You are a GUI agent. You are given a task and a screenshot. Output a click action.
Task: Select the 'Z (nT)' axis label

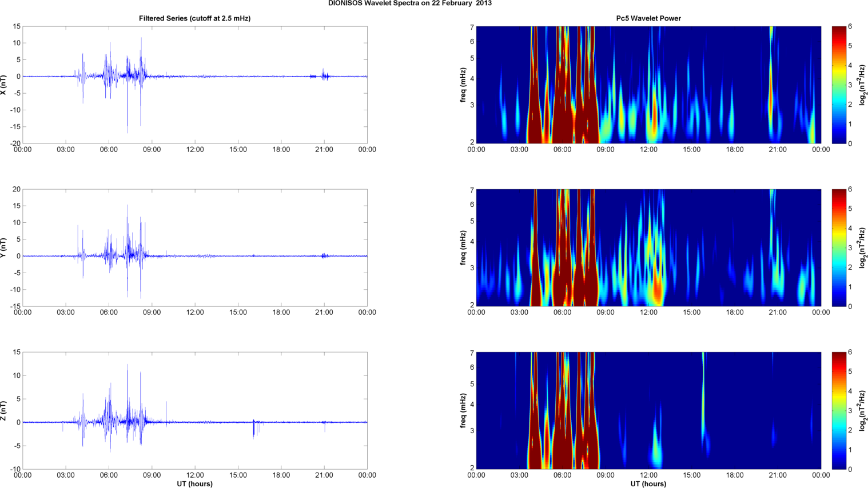coord(3,410)
